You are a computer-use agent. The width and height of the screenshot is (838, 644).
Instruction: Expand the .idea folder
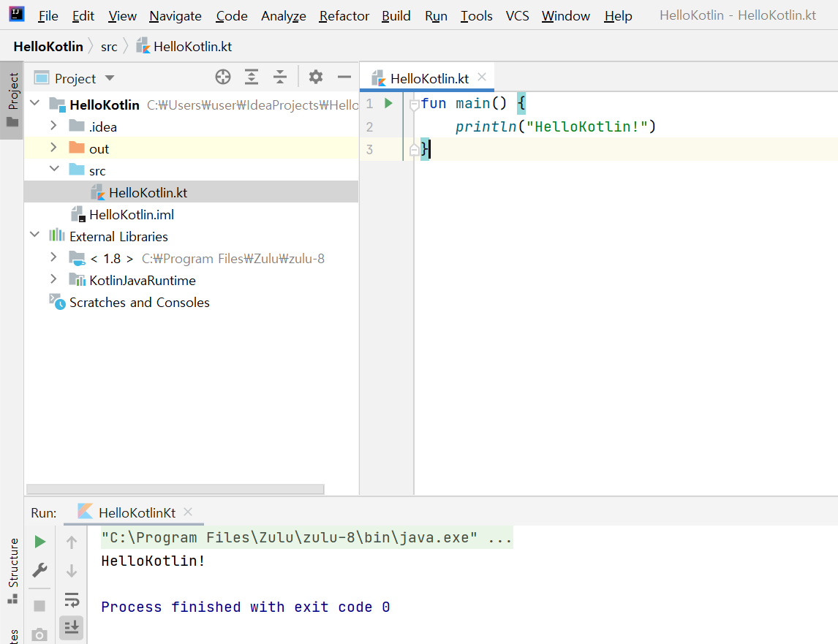53,125
